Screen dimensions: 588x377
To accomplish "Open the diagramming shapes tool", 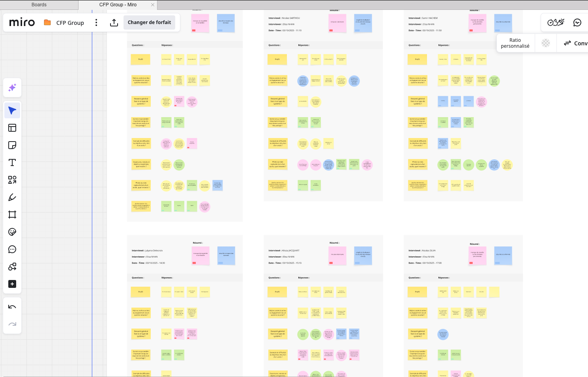I will point(12,267).
